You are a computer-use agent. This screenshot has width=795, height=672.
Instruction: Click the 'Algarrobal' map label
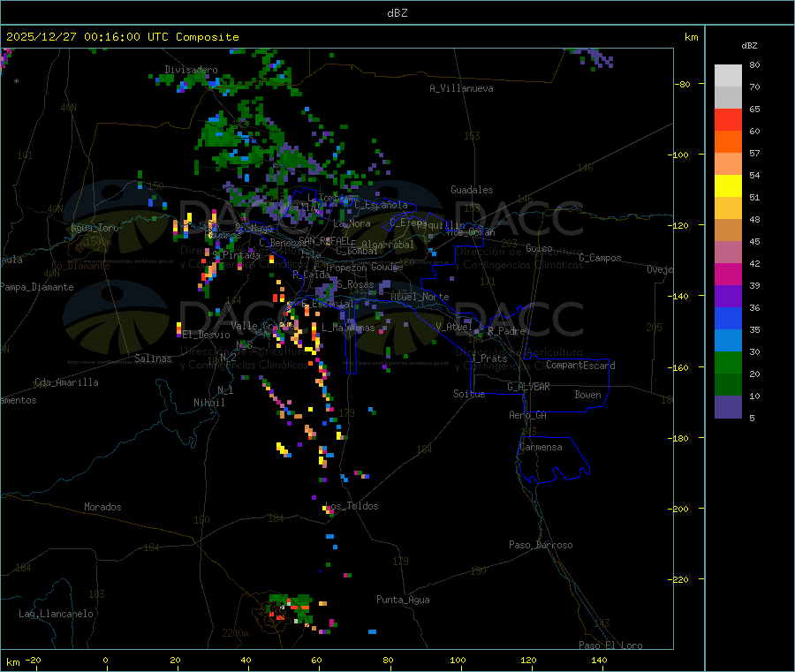[x=388, y=245]
